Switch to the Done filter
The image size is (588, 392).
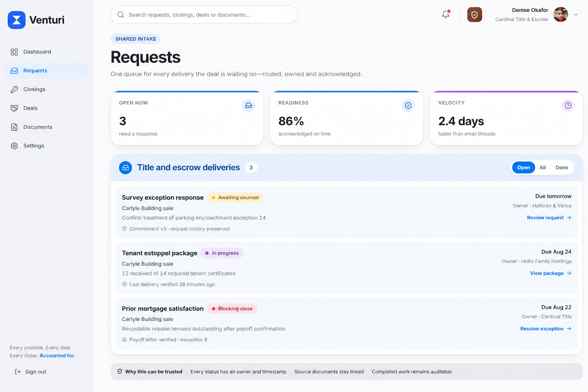coord(562,168)
